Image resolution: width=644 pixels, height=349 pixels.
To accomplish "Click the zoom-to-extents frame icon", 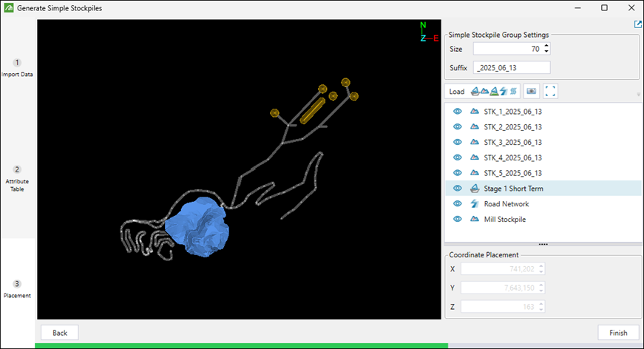I will pyautogui.click(x=550, y=91).
